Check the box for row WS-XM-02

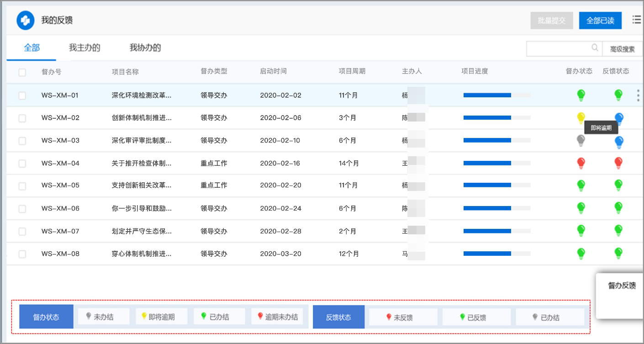click(x=22, y=118)
